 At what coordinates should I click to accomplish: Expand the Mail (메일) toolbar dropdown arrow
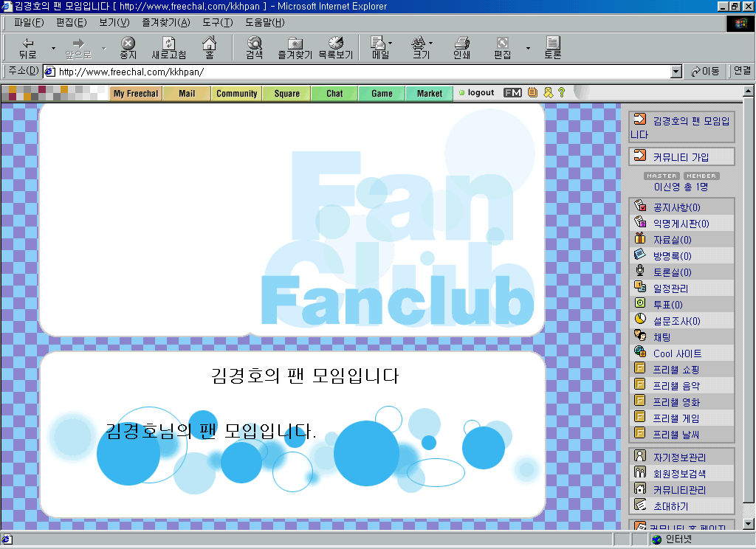[391, 43]
